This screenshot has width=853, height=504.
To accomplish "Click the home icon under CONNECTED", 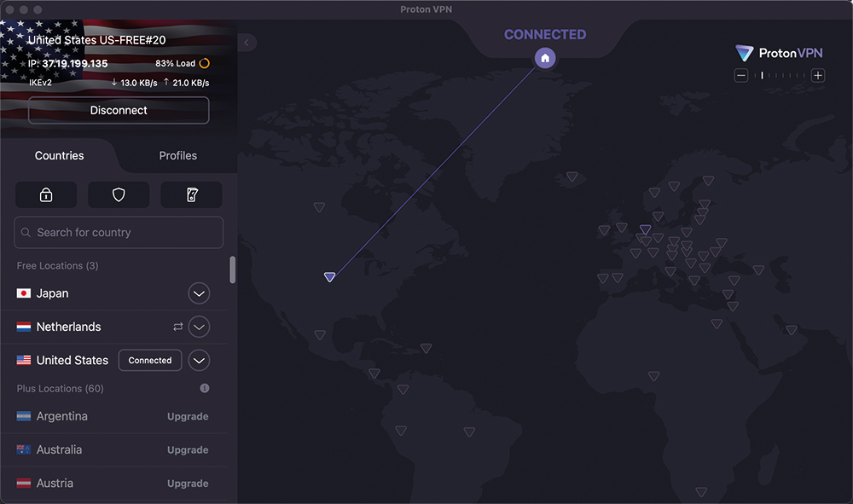I will coord(545,58).
